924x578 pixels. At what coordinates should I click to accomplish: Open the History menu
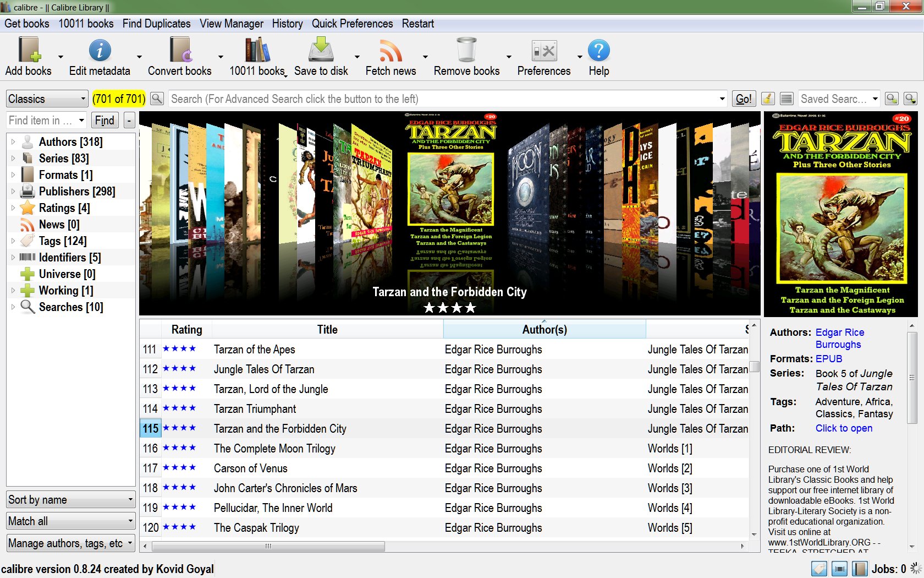[287, 24]
